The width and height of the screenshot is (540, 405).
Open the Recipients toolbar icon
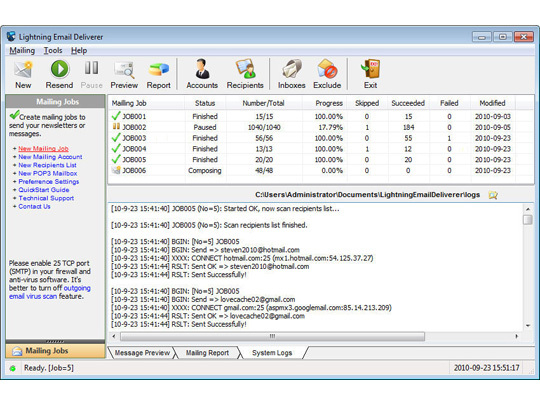tap(245, 69)
